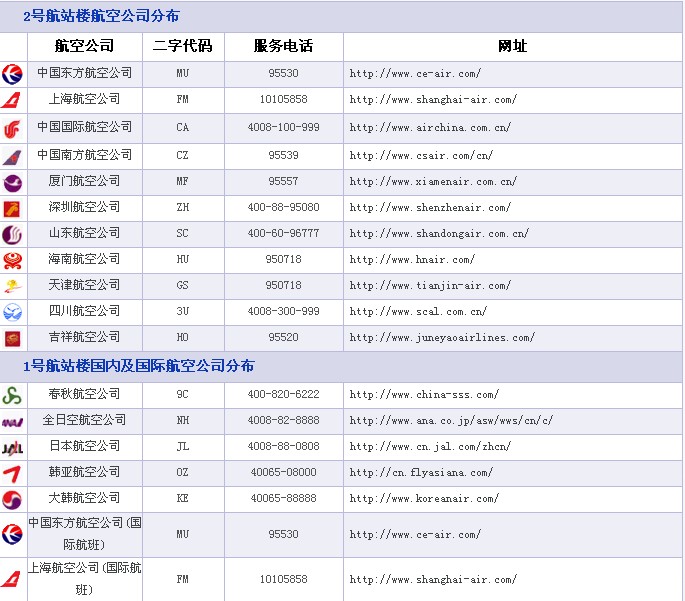Click the 山东航空公司 name cell
685x601 pixels.
[84, 233]
